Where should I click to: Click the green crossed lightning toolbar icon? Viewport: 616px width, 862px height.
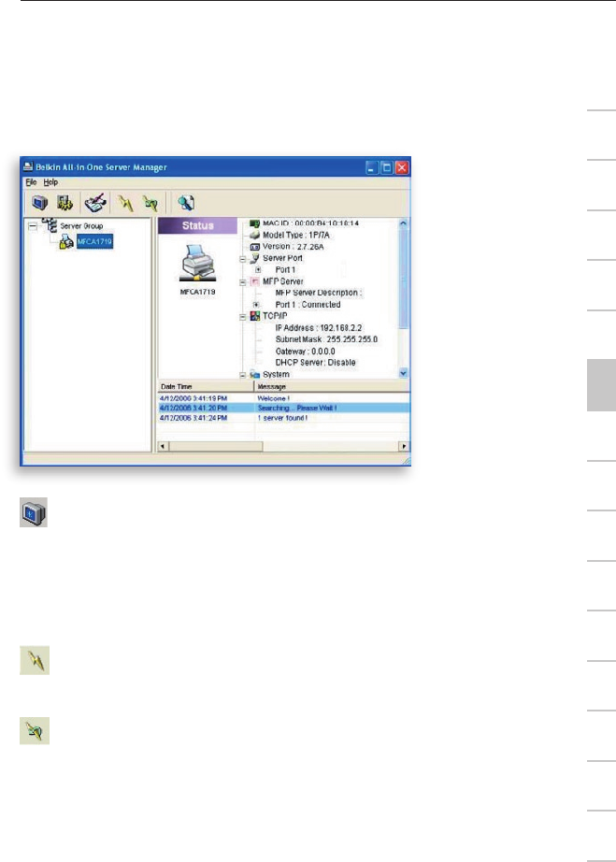pyautogui.click(x=150, y=204)
